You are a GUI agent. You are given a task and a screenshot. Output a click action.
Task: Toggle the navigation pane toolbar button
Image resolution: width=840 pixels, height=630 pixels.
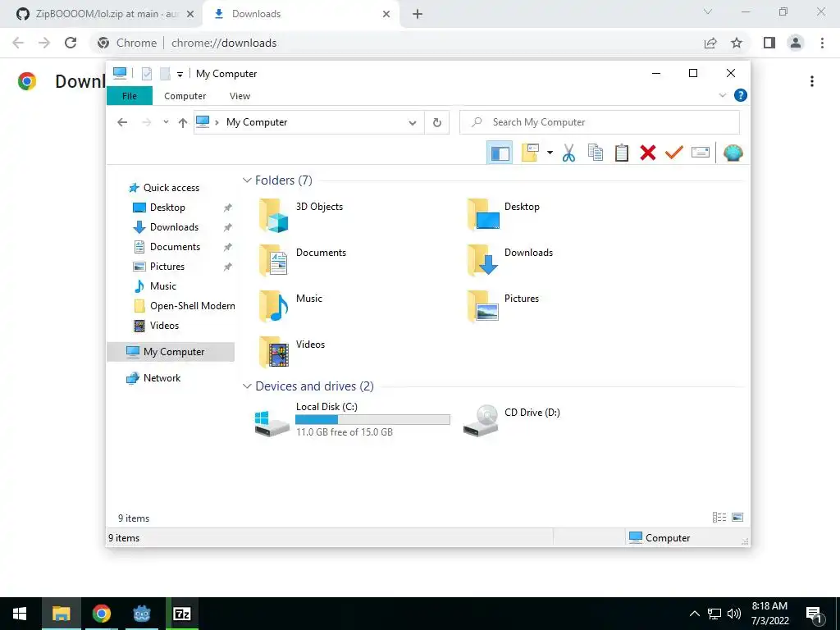pos(500,153)
